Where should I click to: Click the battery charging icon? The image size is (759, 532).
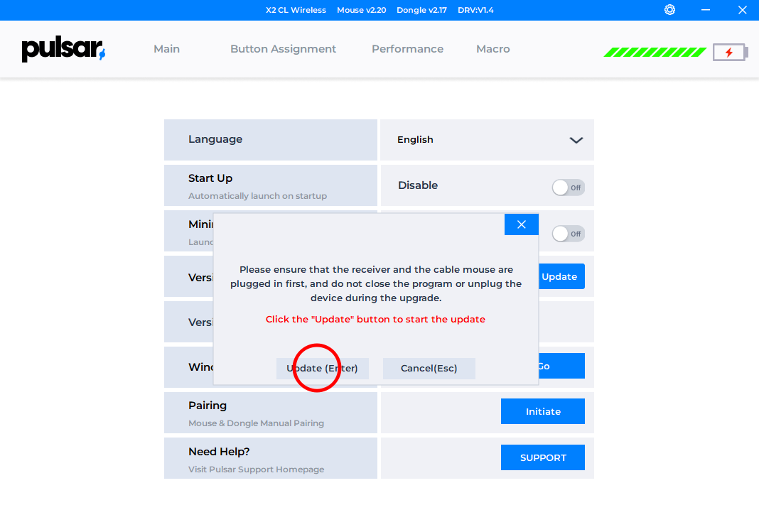tap(731, 53)
